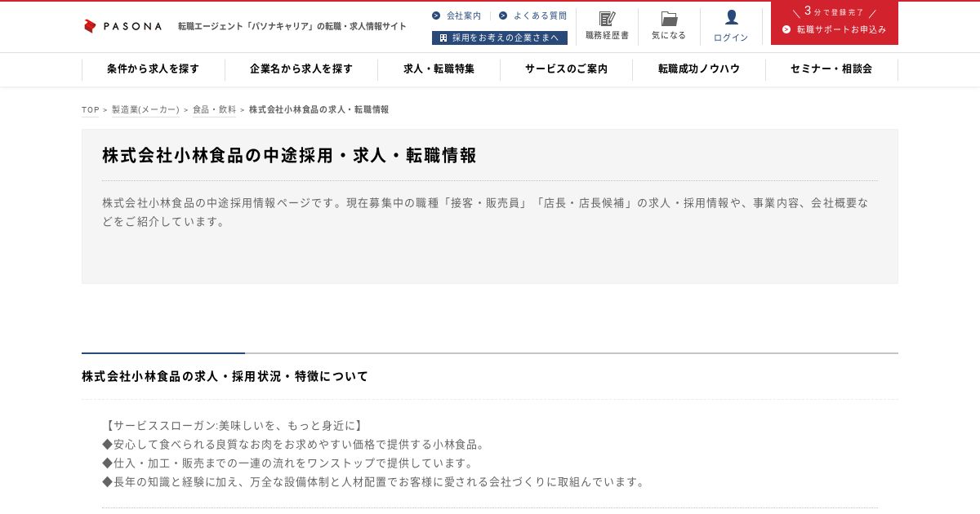The width and height of the screenshot is (980, 514).
Task: Go to TOP breadcrumb link
Action: tap(91, 109)
